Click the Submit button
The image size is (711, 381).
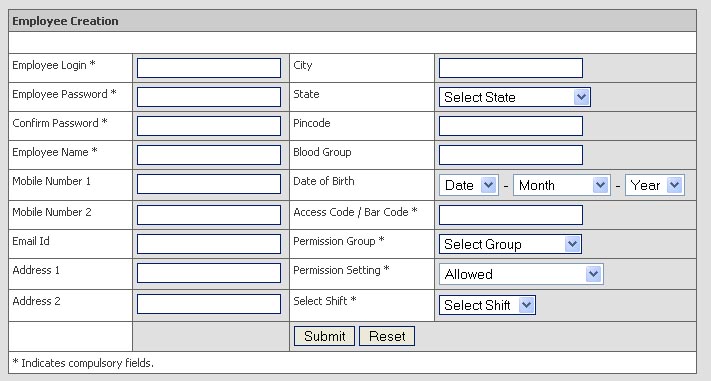click(x=324, y=336)
